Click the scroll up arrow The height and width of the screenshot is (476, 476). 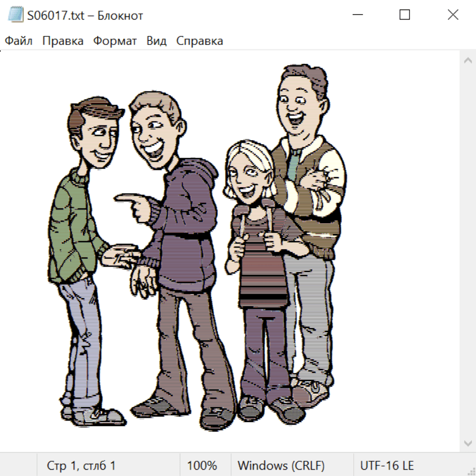(x=468, y=60)
